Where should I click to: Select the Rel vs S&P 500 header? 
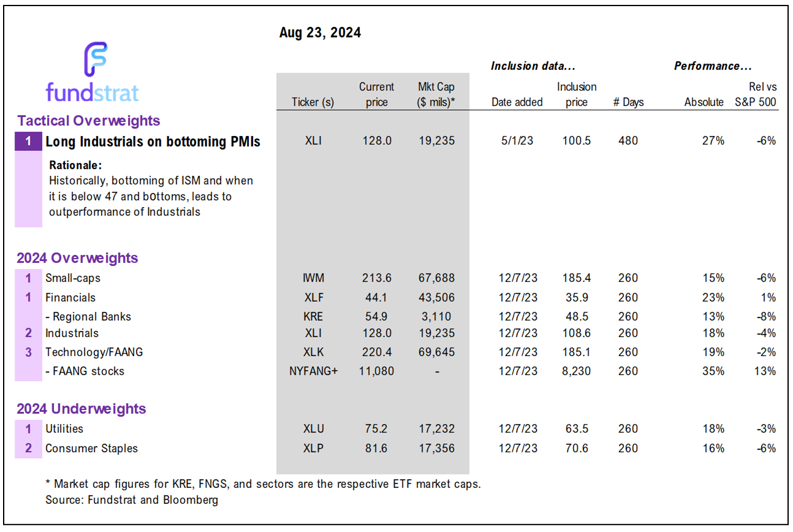click(x=756, y=95)
